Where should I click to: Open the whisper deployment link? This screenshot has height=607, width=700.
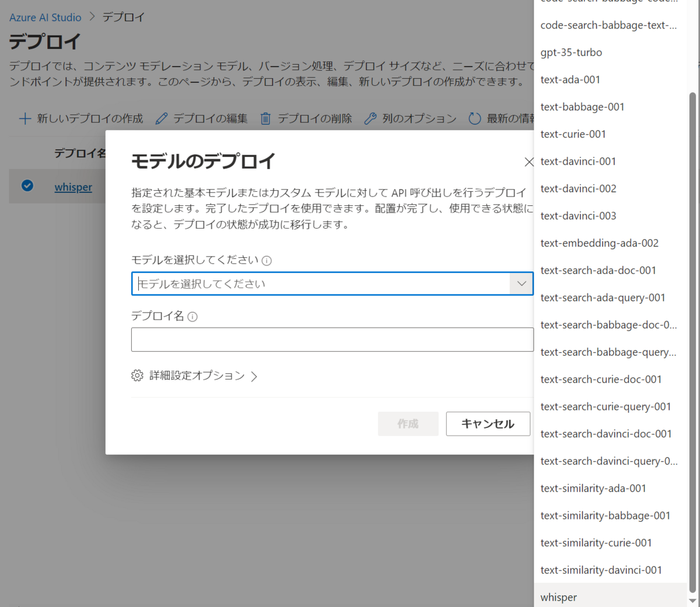73,187
